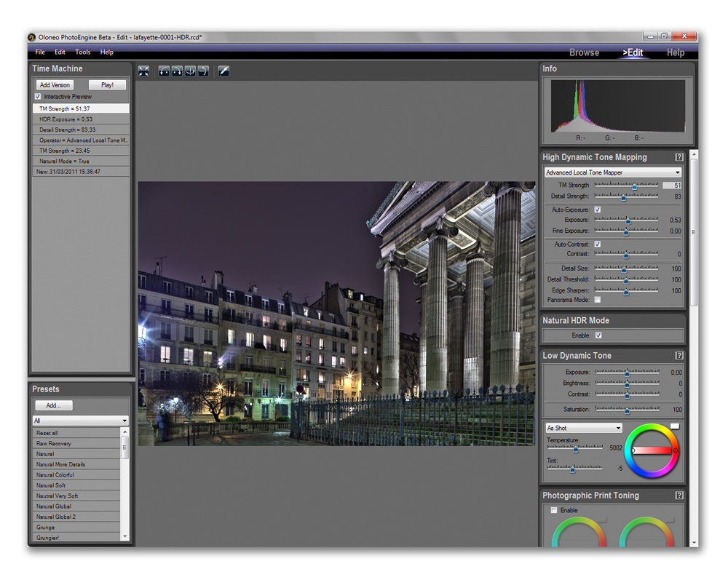Select history entry TM Strength = 51,37

(x=81, y=108)
